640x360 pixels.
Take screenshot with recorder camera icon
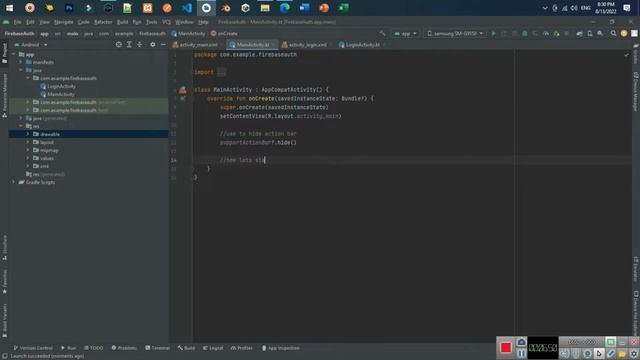[521, 342]
